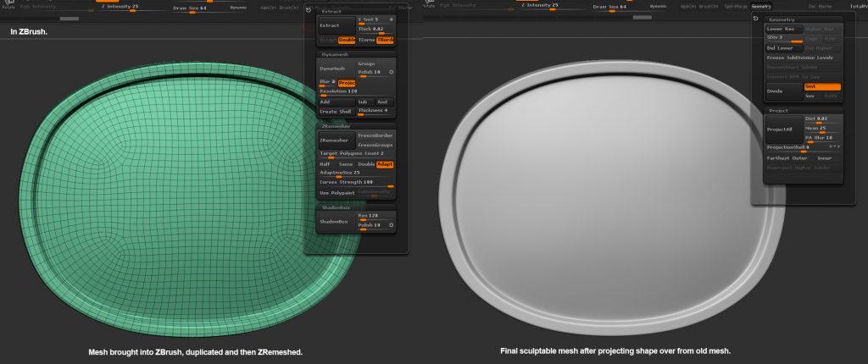
Task: Click the DynaMesh button
Action: click(x=337, y=69)
